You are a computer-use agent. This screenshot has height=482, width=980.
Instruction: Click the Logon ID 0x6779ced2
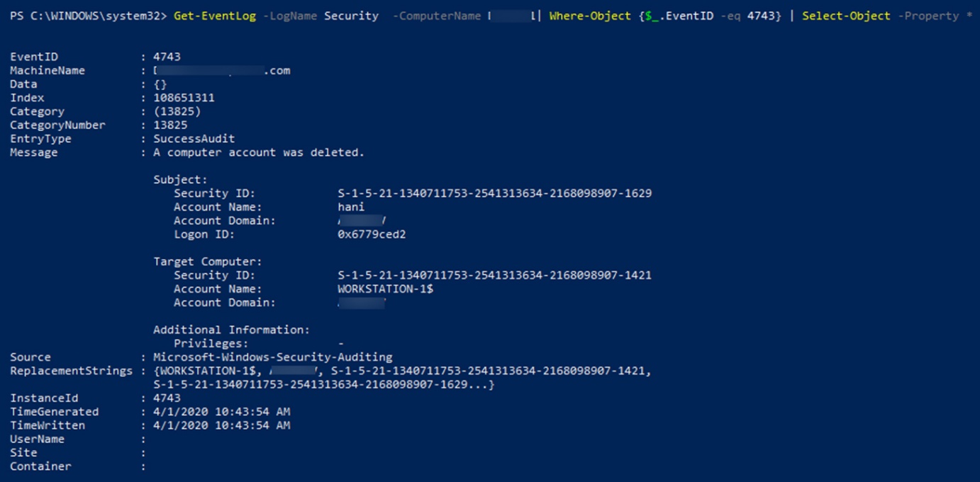click(x=372, y=235)
